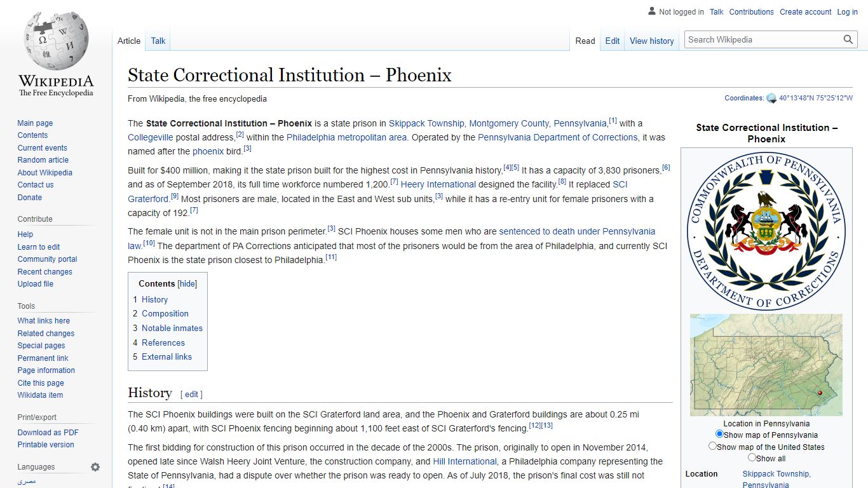Open Recent changes link
The height and width of the screenshot is (488, 868).
coord(44,272)
